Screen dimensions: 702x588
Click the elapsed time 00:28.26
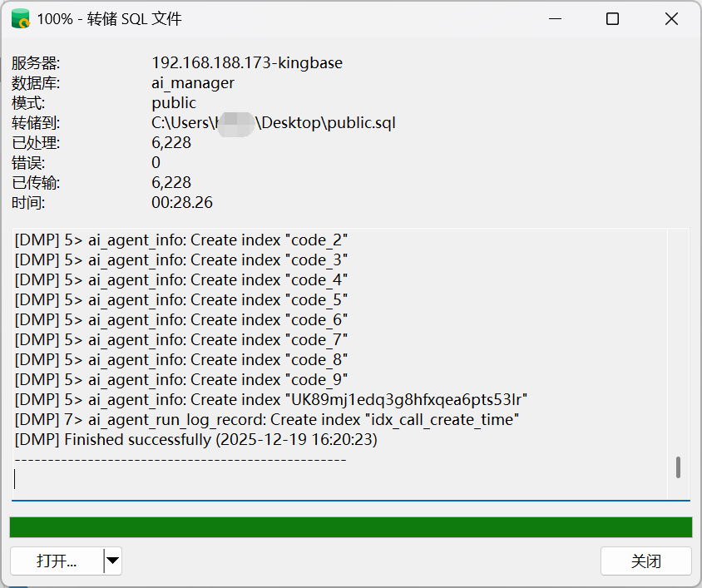tap(182, 202)
